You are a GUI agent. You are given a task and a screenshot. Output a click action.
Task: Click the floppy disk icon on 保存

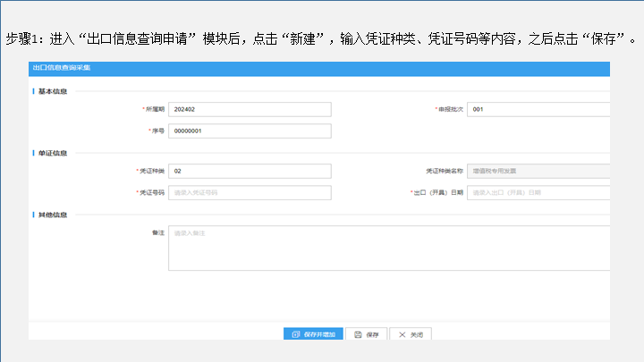358,334
